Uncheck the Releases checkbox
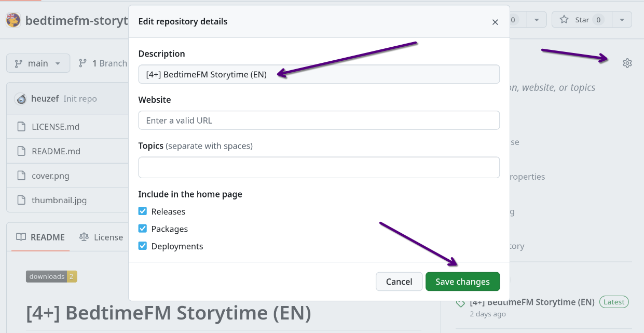Image resolution: width=644 pixels, height=333 pixels. (143, 211)
